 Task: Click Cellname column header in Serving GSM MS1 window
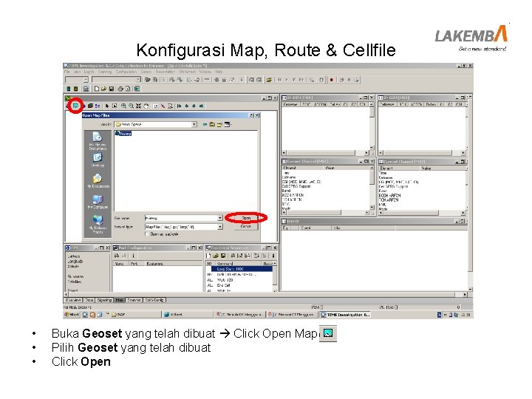(x=290, y=104)
